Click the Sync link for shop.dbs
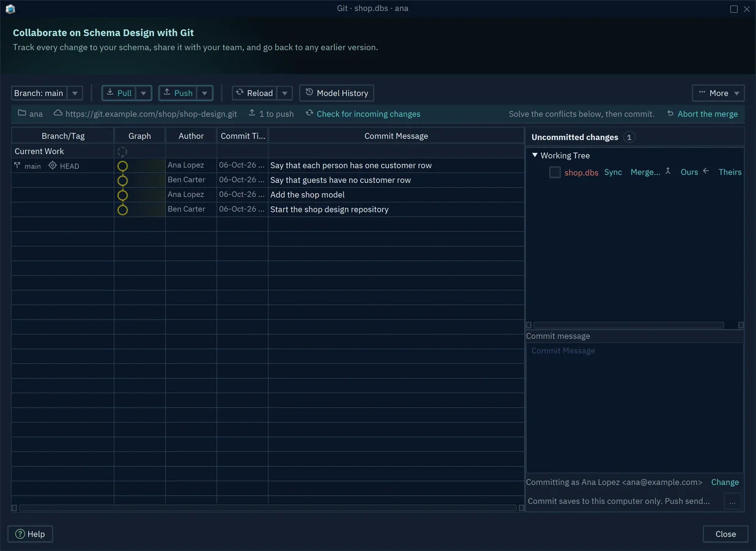Image resolution: width=756 pixels, height=551 pixels. click(613, 172)
